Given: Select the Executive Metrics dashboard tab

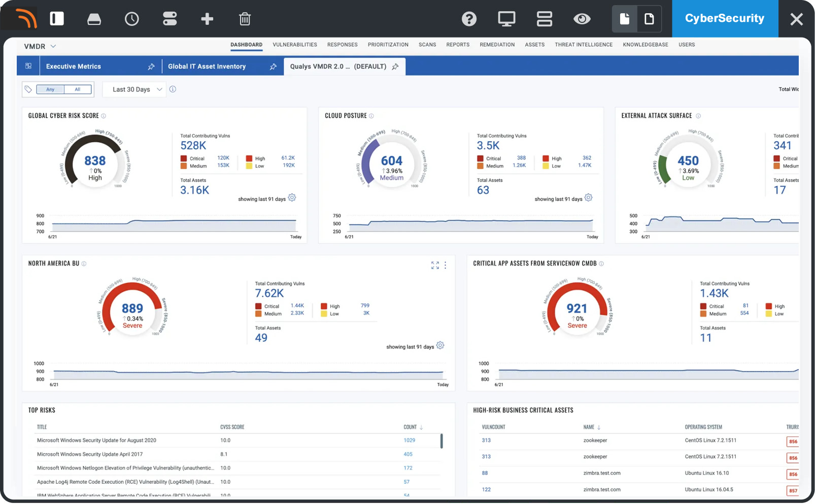Looking at the screenshot, I should point(74,66).
